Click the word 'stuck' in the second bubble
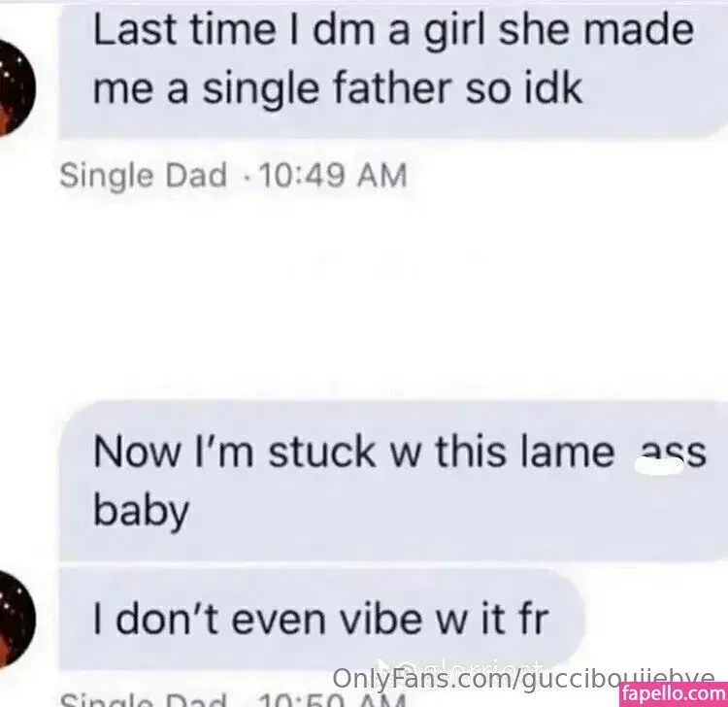 click(321, 452)
